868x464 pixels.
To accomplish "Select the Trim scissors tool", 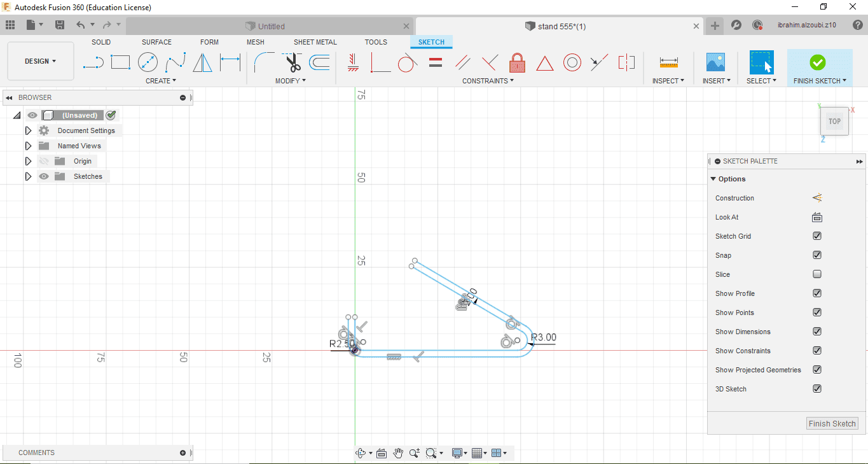I will point(293,62).
